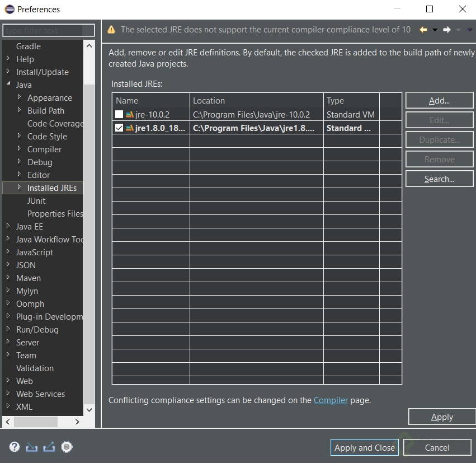The image size is (476, 463).
Task: Expand the Java EE node
Action: pos(8,226)
